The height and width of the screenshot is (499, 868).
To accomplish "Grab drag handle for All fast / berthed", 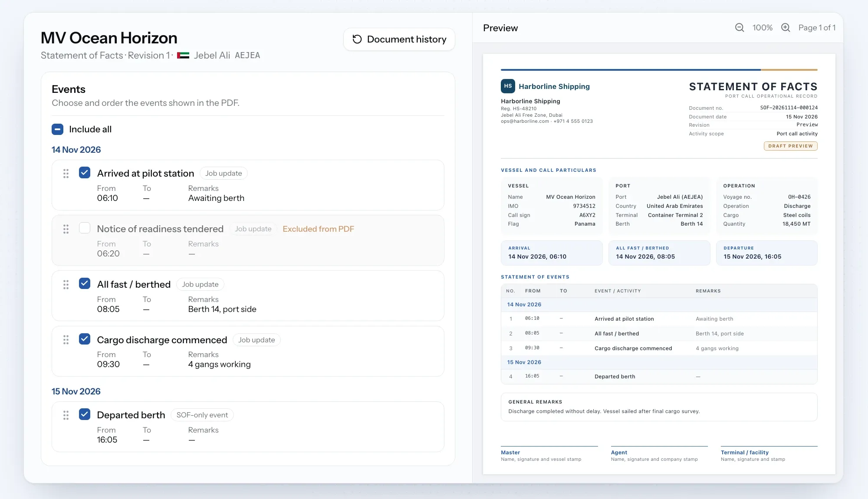I will click(66, 285).
